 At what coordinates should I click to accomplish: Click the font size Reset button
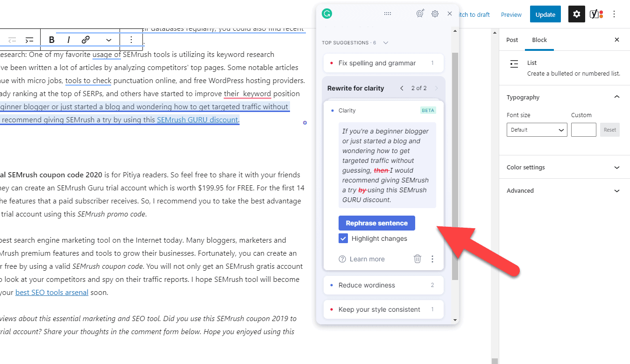pyautogui.click(x=610, y=130)
